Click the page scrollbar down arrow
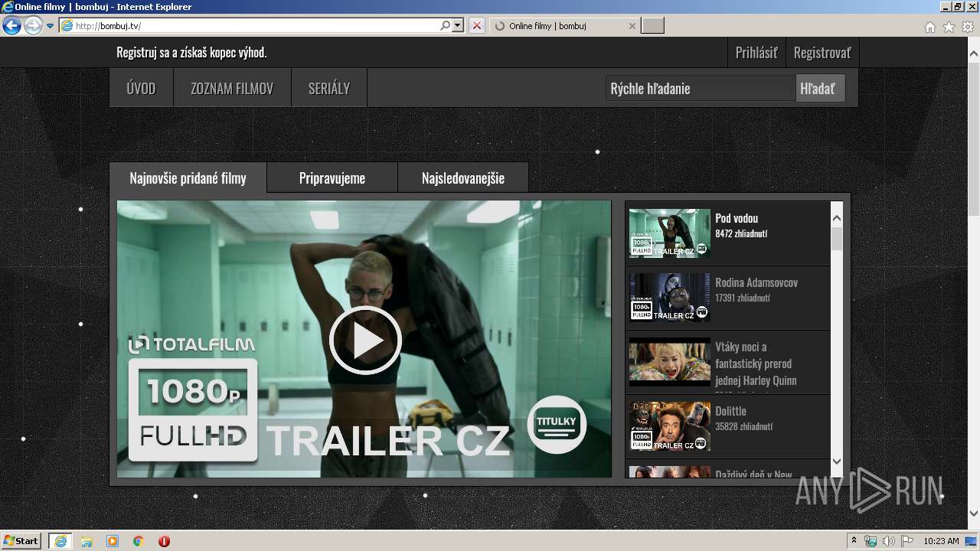 974,514
